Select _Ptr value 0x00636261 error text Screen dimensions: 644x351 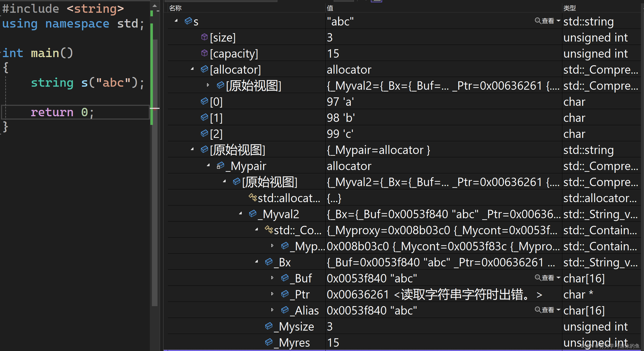(x=434, y=294)
